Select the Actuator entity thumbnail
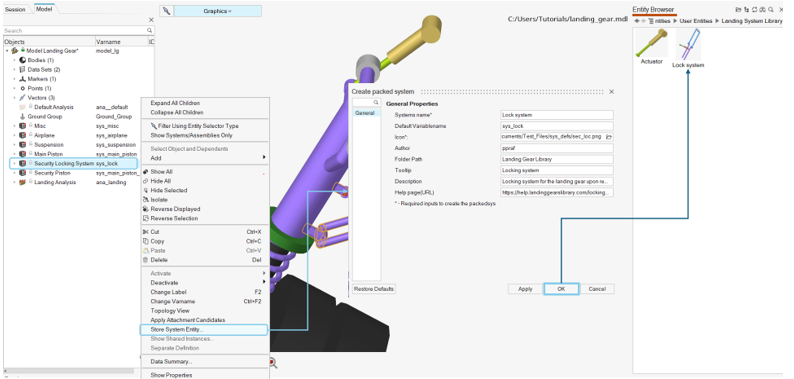Image resolution: width=794 pixels, height=379 pixels. point(651,47)
